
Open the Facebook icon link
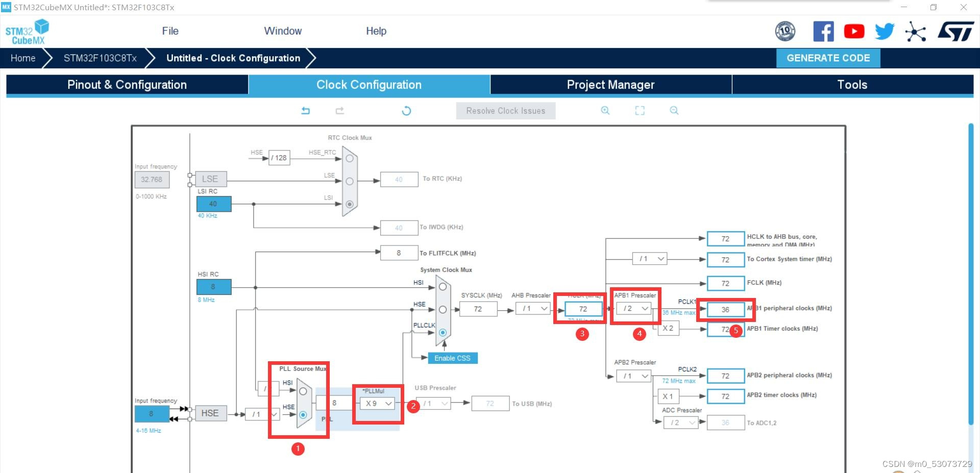pos(823,32)
